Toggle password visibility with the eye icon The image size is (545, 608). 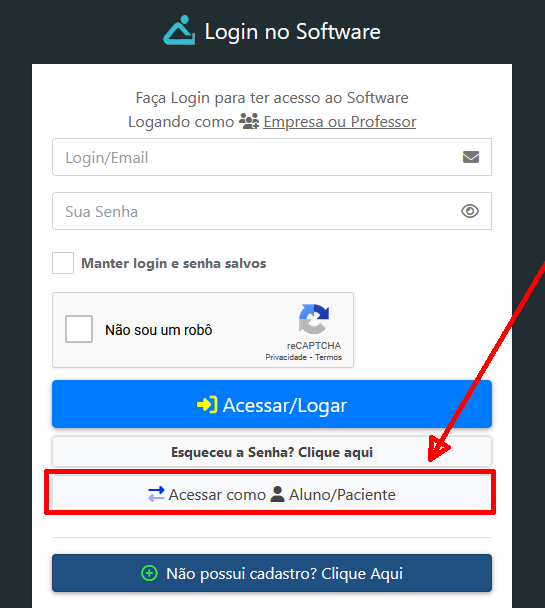(470, 211)
